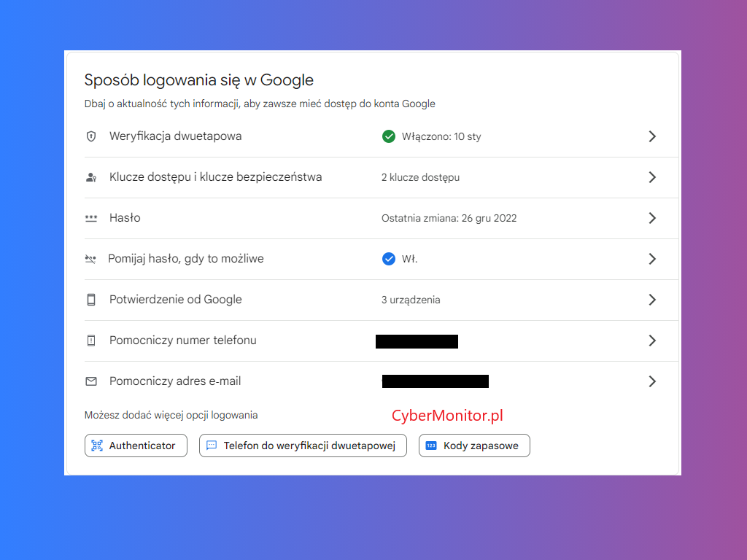Click the envelope icon next to Pomocniczy adres e-mail
The image size is (747, 560).
coord(91,381)
